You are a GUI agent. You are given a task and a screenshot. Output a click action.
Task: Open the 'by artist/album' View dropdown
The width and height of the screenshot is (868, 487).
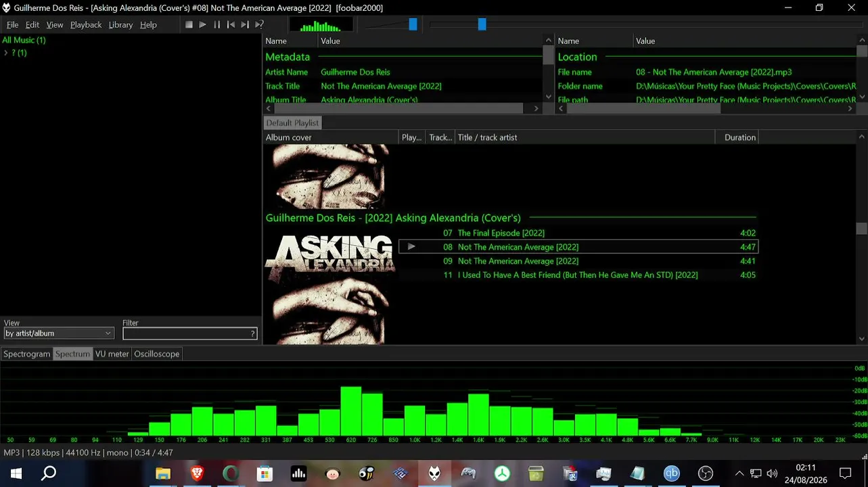coord(59,333)
